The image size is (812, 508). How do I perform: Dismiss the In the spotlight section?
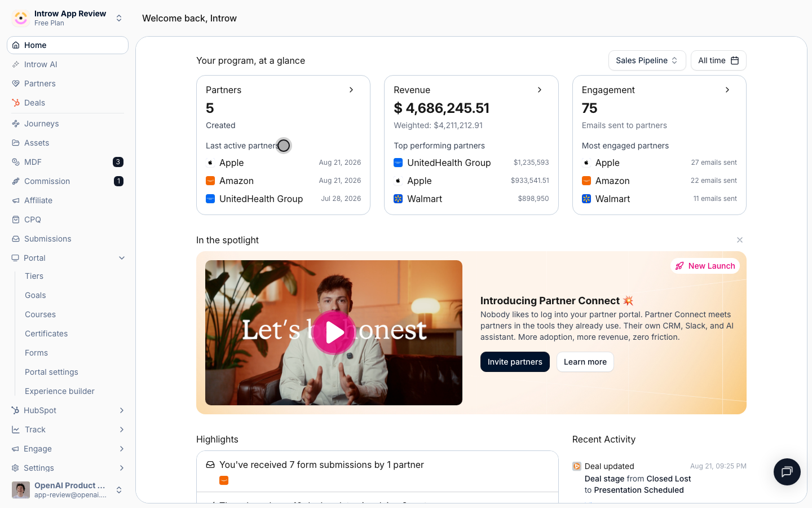(x=740, y=240)
